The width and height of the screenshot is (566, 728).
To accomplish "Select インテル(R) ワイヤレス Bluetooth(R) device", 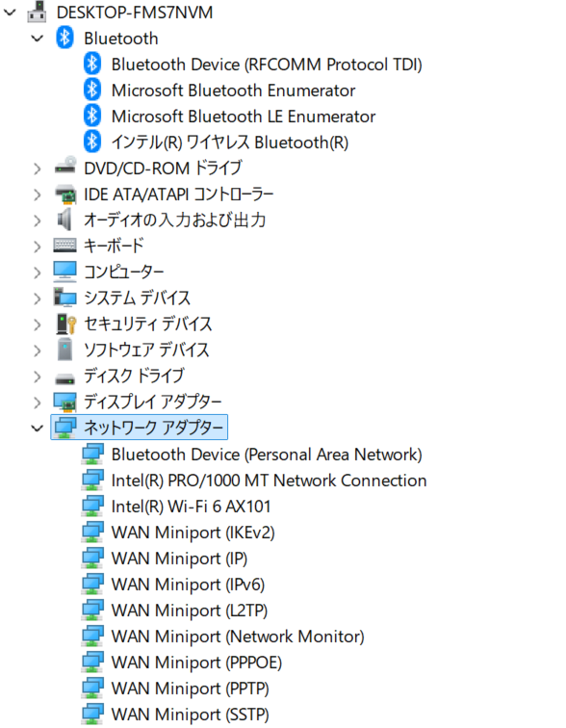I will pos(230,143).
